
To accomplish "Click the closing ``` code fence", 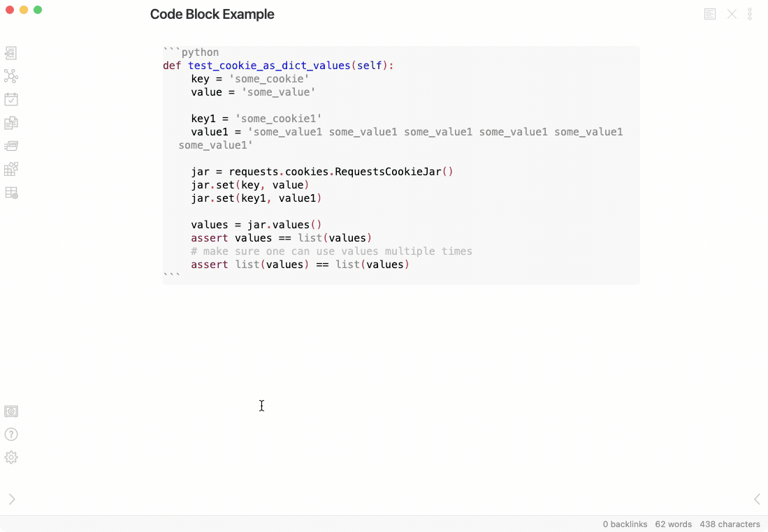I will pos(172,276).
